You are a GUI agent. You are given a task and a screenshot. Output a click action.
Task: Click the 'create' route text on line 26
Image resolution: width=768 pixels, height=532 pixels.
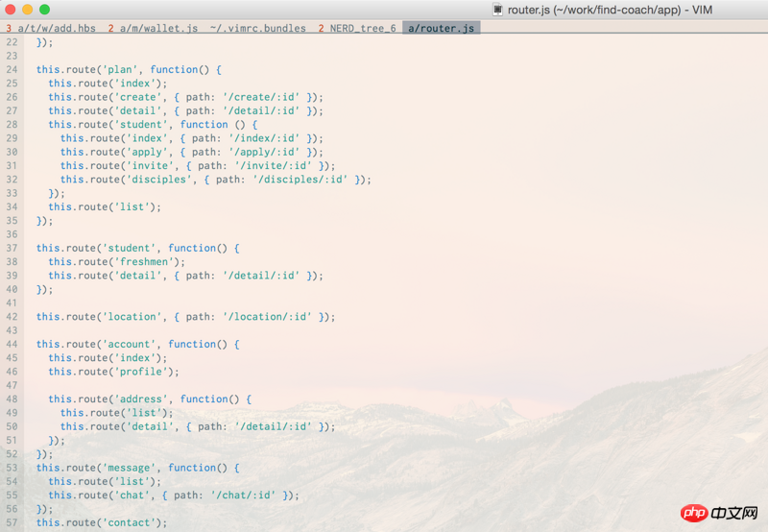coord(138,97)
